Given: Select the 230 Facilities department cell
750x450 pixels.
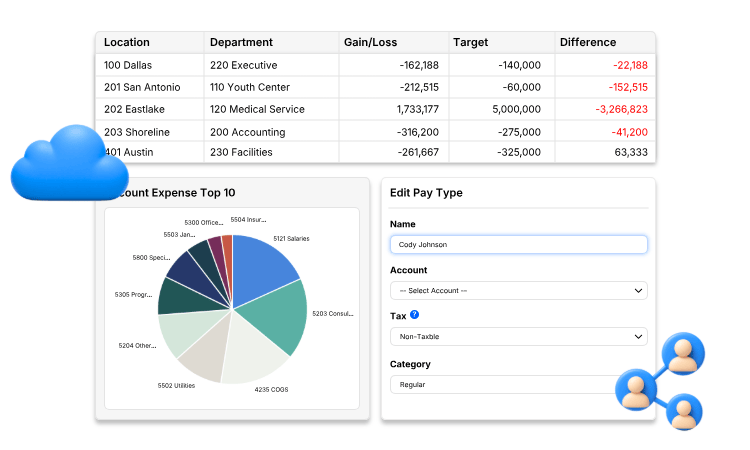Looking at the screenshot, I should (241, 153).
